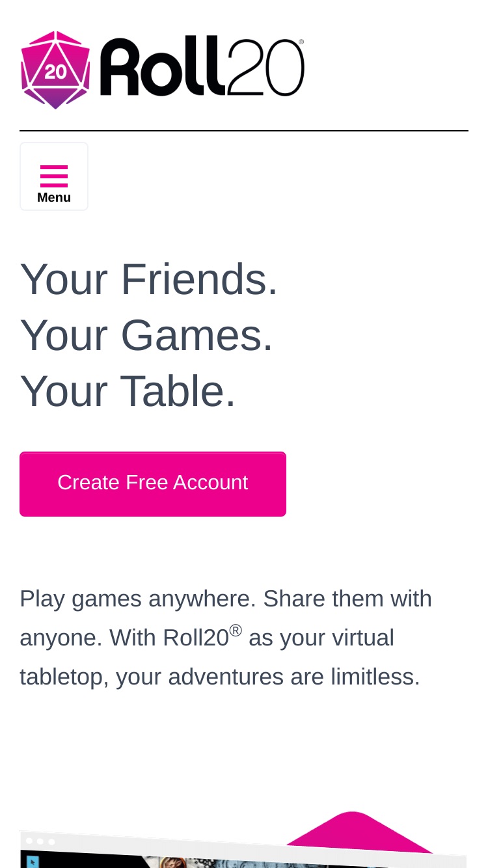Select the blue cursor tool in the preview image
The image size is (488, 868).
(x=32, y=861)
